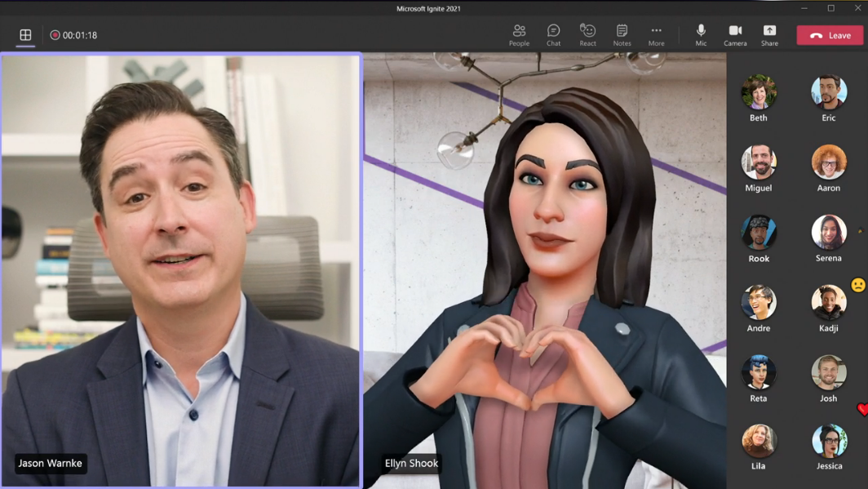Viewport: 868px width, 489px height.
Task: Select Jason Warnke's video tile
Action: [x=181, y=269]
